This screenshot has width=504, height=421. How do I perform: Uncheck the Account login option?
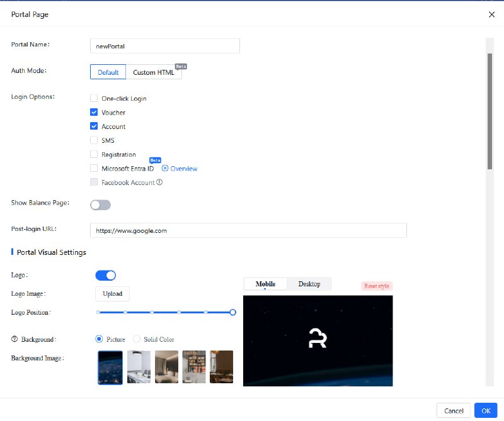click(94, 126)
